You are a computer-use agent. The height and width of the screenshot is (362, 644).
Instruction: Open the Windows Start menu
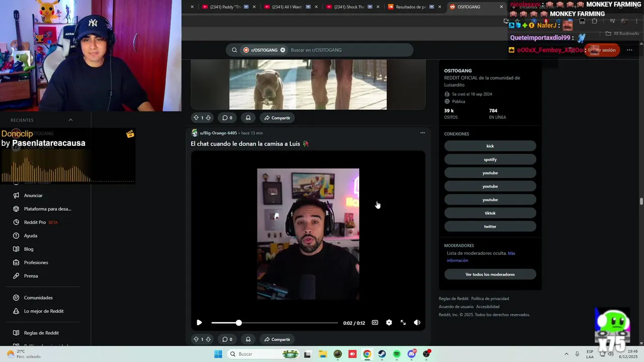click(218, 354)
